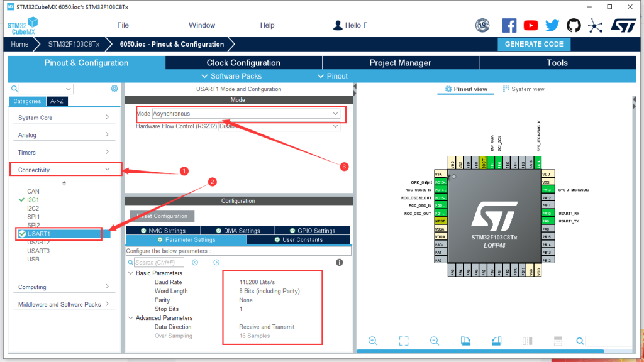Open the STMicroelectronics GitHub page icon
The image size is (644, 362).
pos(573,25)
